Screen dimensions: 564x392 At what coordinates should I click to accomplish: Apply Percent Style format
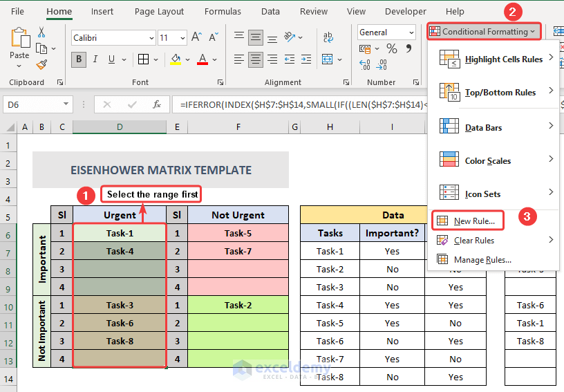point(391,48)
